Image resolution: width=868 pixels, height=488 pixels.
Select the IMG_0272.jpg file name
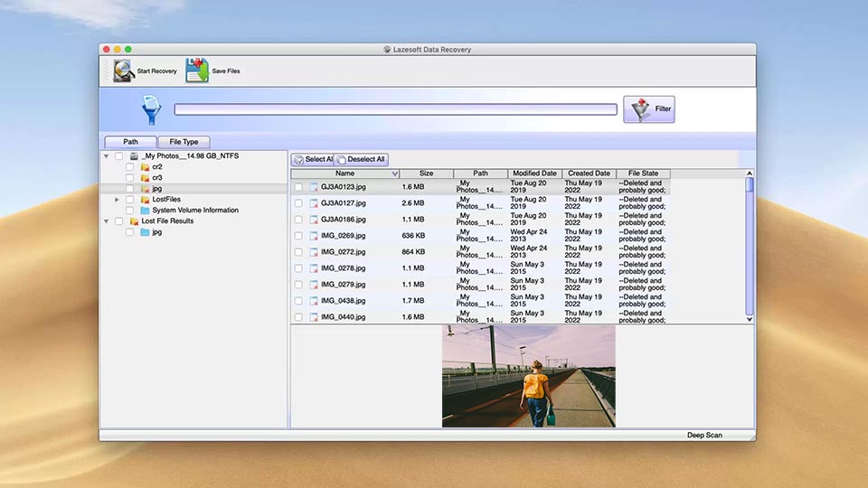(344, 252)
